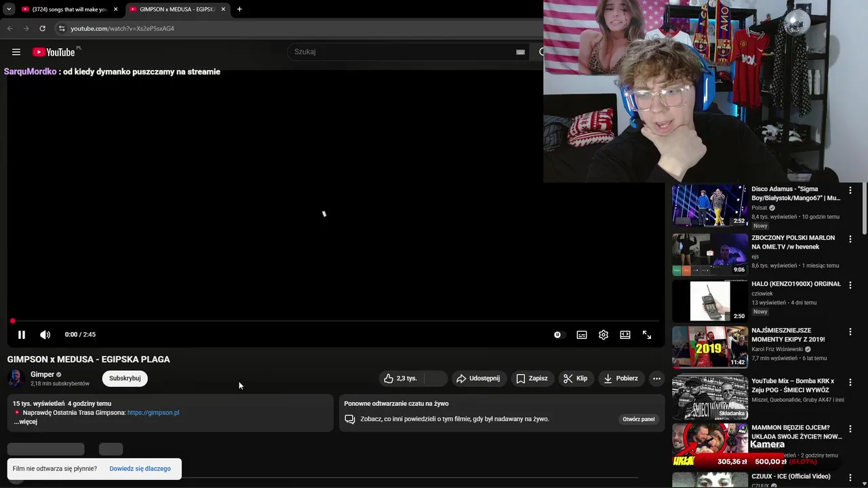Go back in browser history
868x488 pixels.
click(9, 28)
